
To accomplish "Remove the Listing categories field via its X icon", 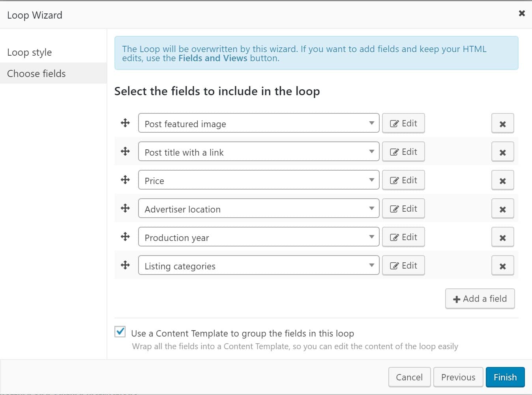I will (502, 265).
